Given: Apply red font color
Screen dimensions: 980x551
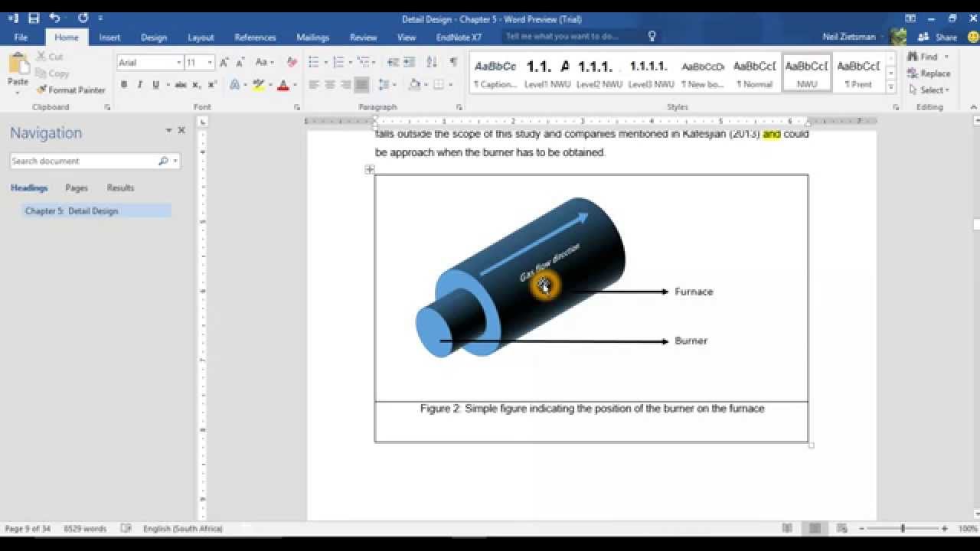Looking at the screenshot, I should (x=283, y=85).
